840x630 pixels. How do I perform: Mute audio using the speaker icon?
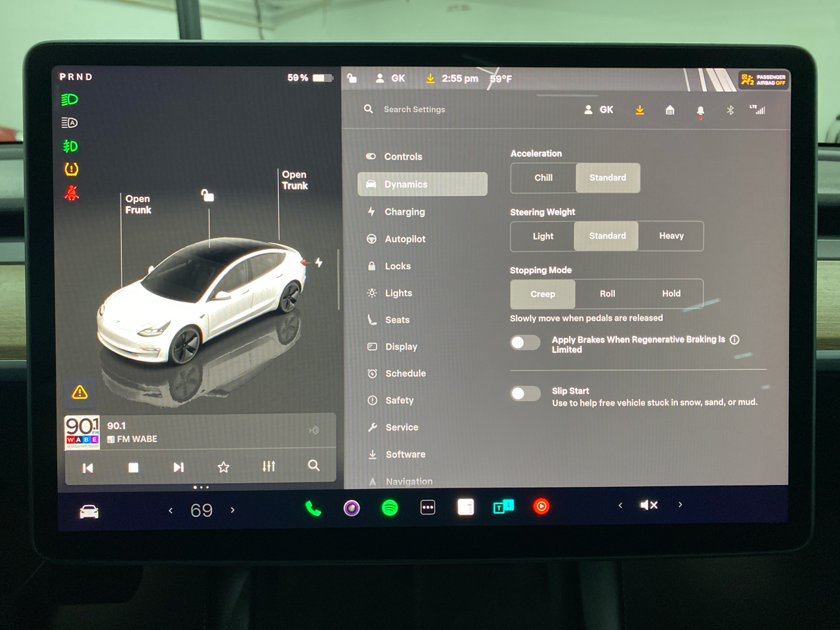[648, 505]
